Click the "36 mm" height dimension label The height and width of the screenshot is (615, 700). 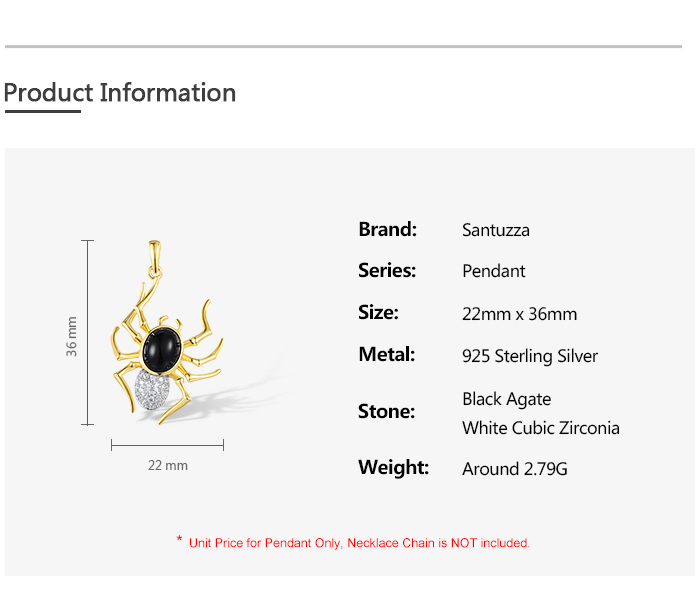click(72, 337)
